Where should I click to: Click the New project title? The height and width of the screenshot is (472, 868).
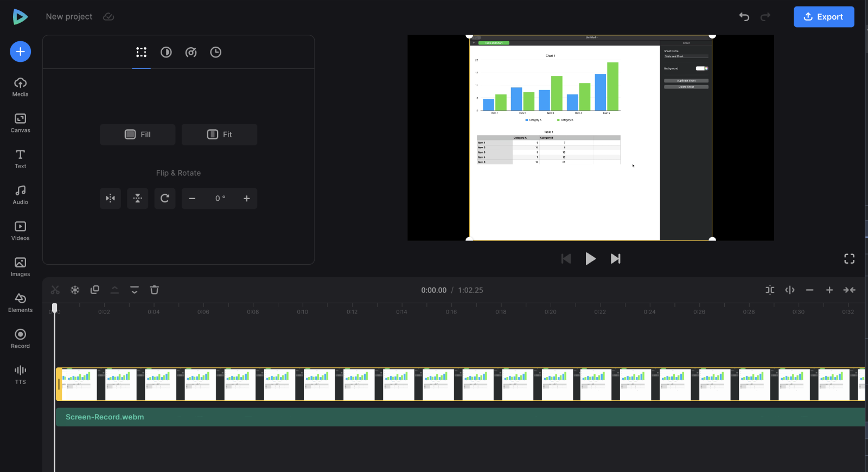tap(69, 17)
